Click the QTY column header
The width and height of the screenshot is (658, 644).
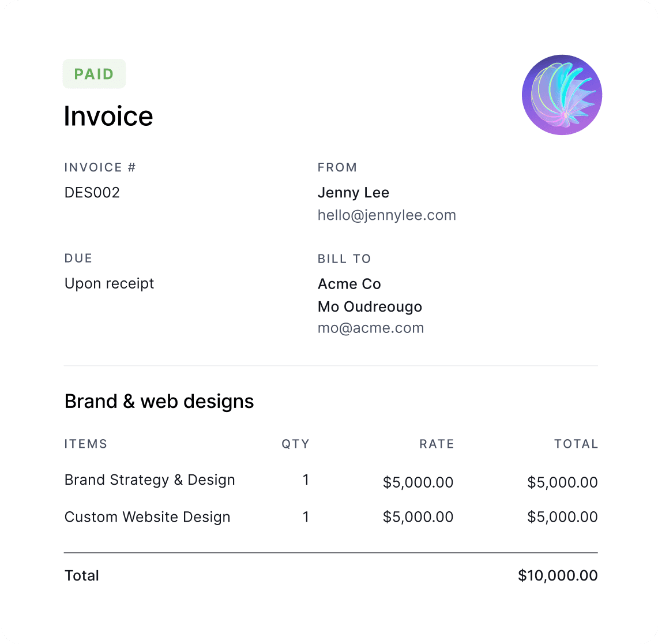click(x=295, y=444)
